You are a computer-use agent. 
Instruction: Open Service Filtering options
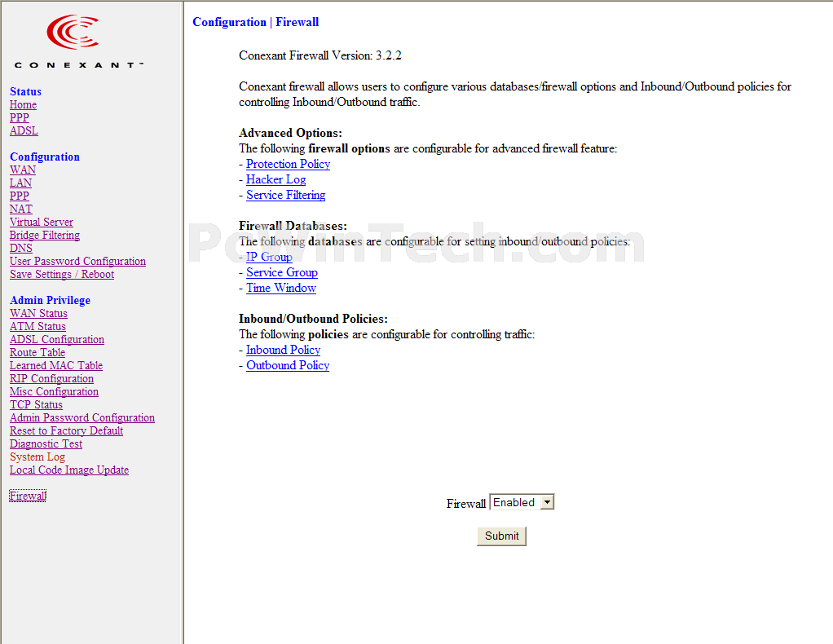coord(286,195)
